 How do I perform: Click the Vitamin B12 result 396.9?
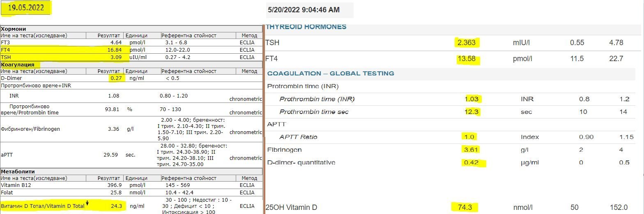(x=114, y=185)
